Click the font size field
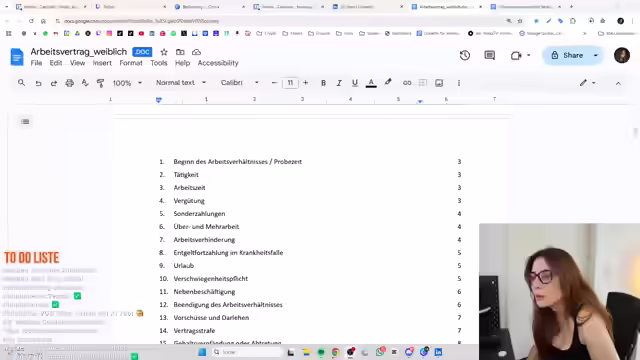The height and width of the screenshot is (360, 640). coord(290,82)
